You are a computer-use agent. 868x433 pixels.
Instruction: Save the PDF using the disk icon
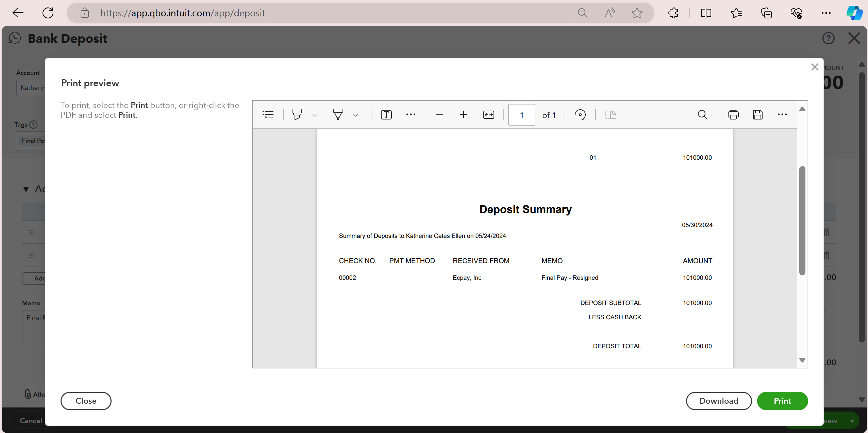(757, 115)
